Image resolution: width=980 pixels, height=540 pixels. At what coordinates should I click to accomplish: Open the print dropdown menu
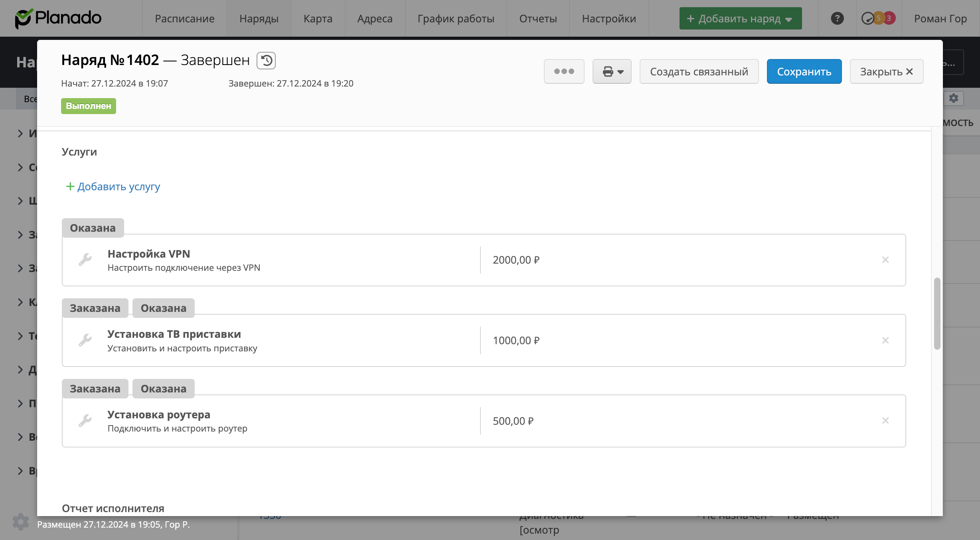[612, 71]
